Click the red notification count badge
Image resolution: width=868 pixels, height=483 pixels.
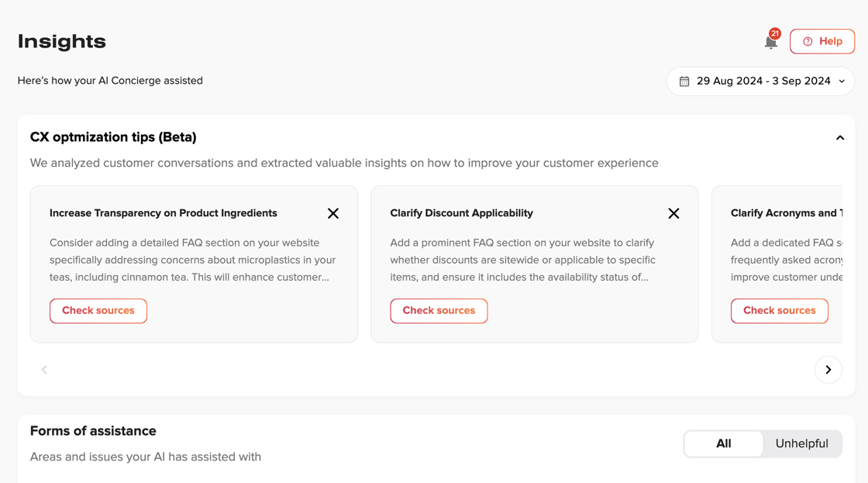775,33
